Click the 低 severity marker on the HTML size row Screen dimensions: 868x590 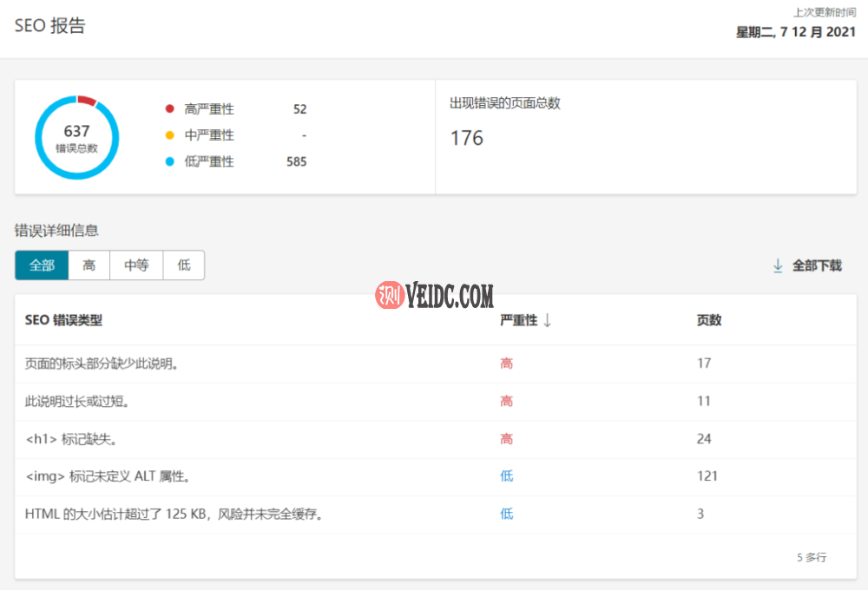[506, 514]
